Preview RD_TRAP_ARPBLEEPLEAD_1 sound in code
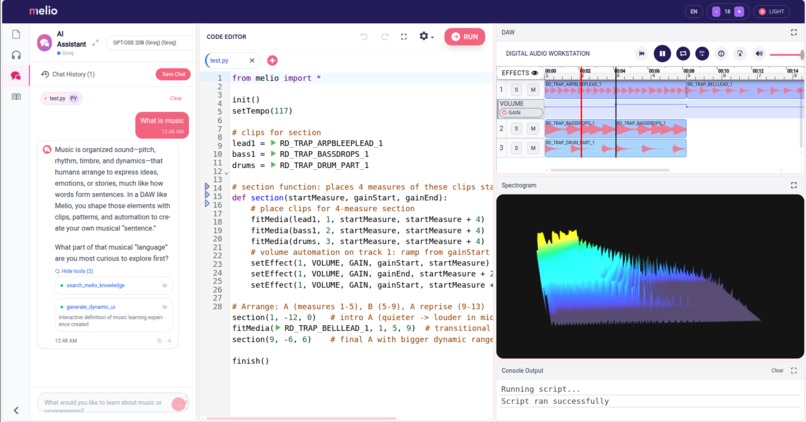The width and height of the screenshot is (806, 422). pyautogui.click(x=273, y=143)
